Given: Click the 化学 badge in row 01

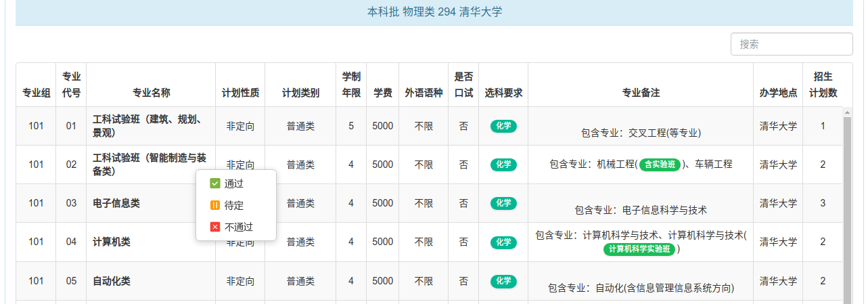Looking at the screenshot, I should (503, 126).
